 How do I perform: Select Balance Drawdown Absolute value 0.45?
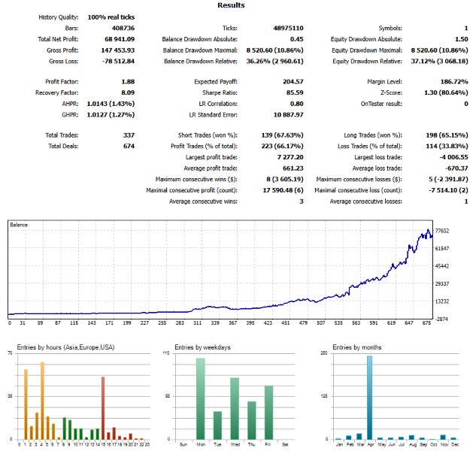point(296,39)
